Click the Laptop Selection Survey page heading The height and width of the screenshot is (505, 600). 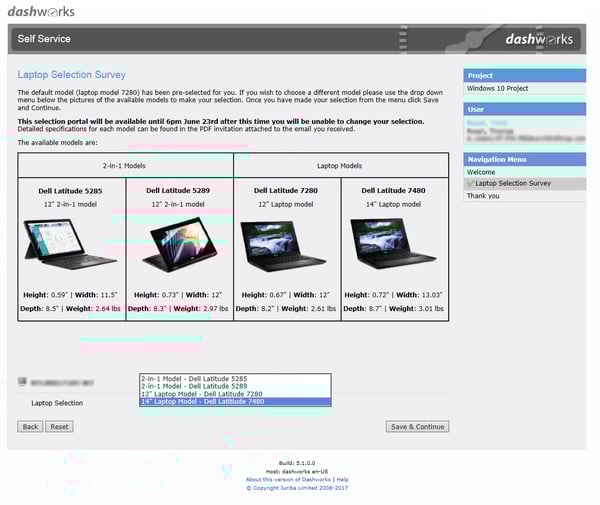tap(72, 75)
